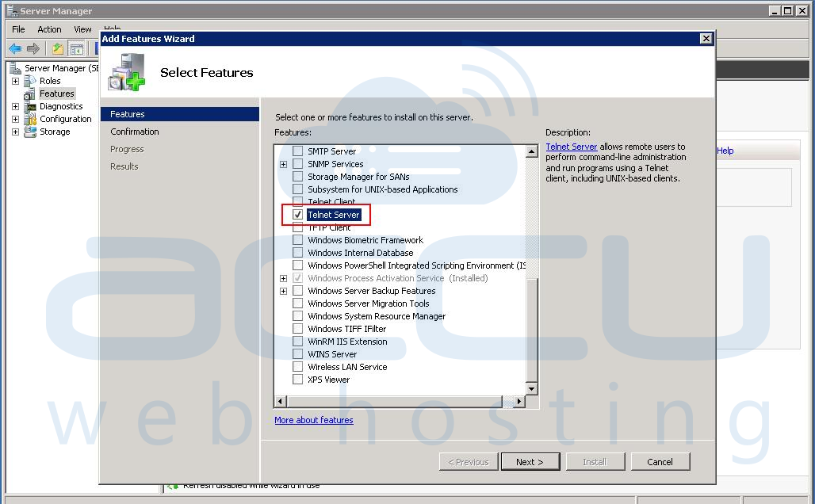Image resolution: width=815 pixels, height=504 pixels.
Task: Click the Server Manager title bar icon
Action: tap(12, 10)
